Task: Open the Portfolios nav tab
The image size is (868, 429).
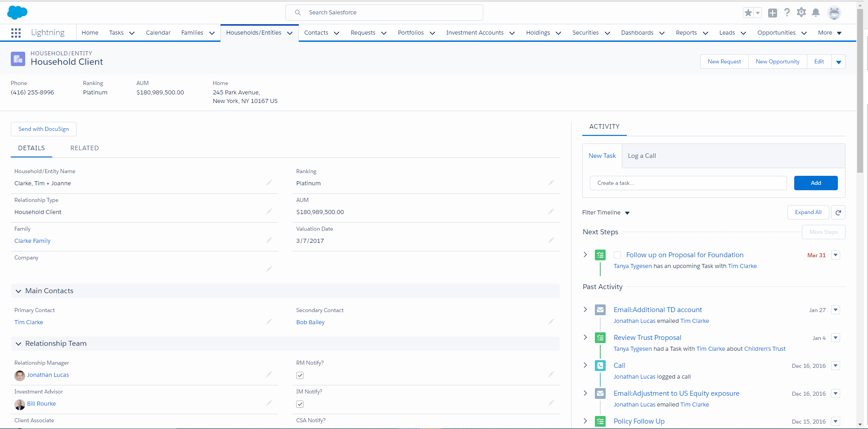Action: [410, 33]
